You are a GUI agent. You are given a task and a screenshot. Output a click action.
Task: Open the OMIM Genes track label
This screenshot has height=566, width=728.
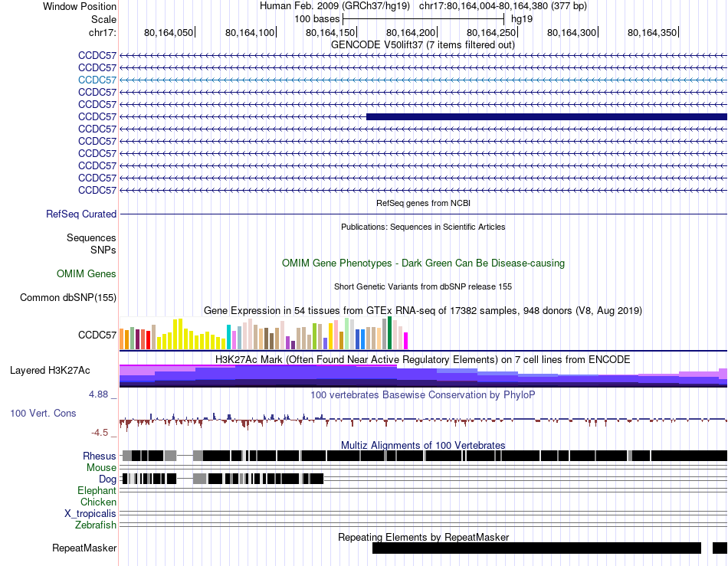[87, 273]
